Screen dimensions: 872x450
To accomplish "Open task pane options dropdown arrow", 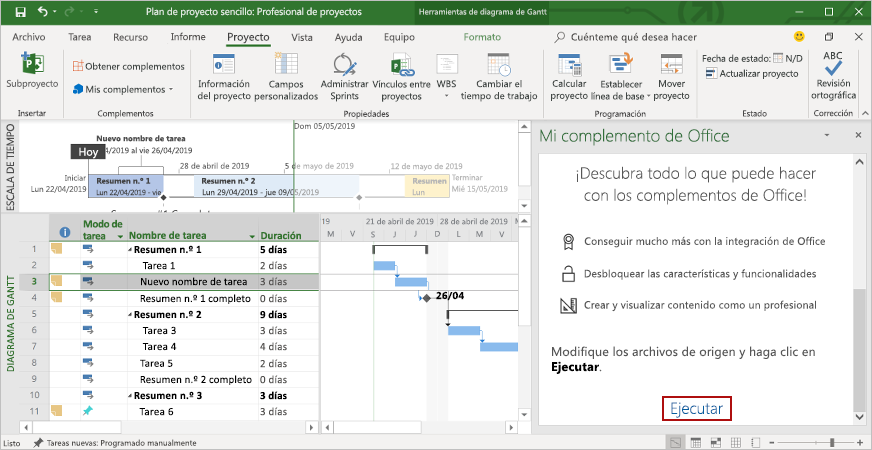I will (827, 136).
